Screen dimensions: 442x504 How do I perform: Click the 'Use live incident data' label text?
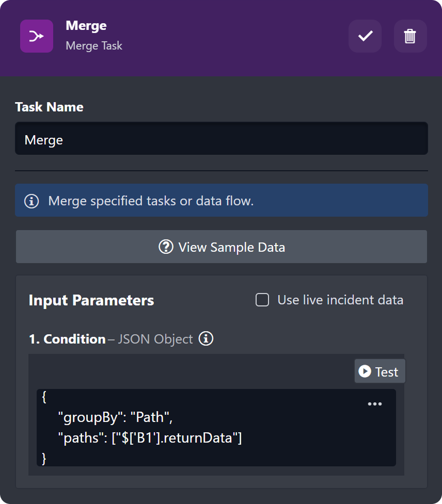(x=340, y=300)
